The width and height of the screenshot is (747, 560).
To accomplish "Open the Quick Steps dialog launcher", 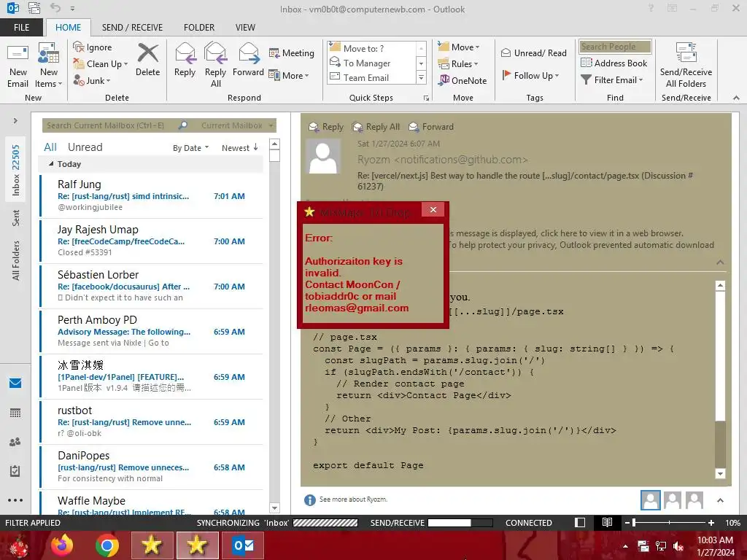I will click(426, 98).
